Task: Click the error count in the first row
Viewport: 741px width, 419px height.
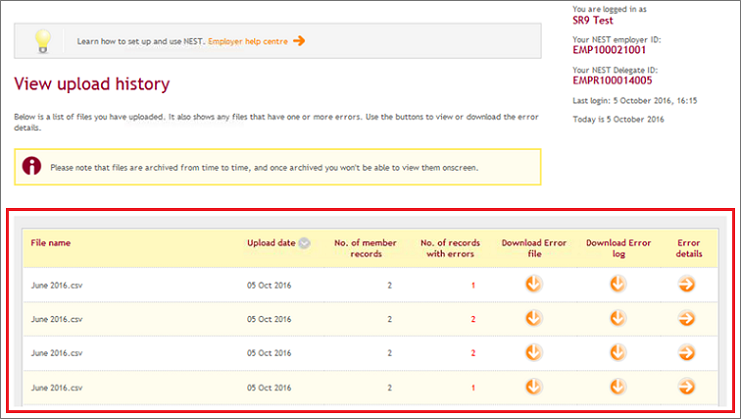Action: [x=473, y=285]
